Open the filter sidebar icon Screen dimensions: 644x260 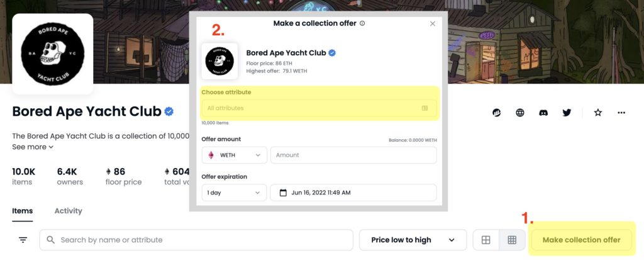pos(23,240)
